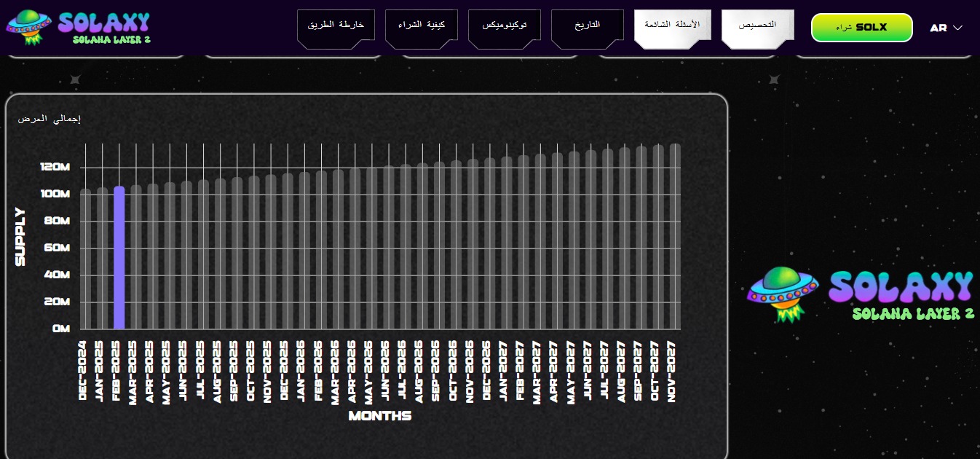Open the خارطة الطريق nav tab

[336, 29]
